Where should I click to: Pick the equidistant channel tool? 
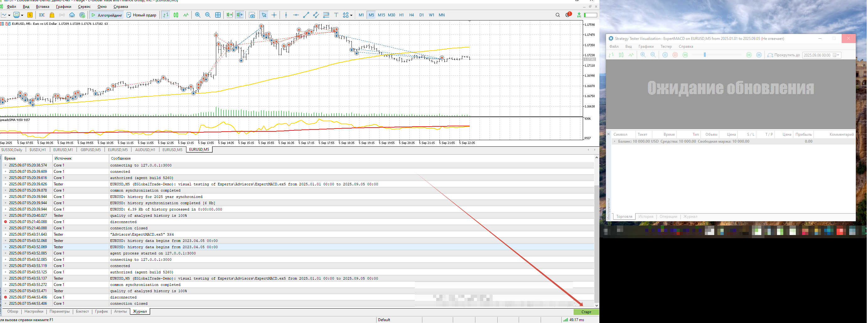click(x=316, y=15)
